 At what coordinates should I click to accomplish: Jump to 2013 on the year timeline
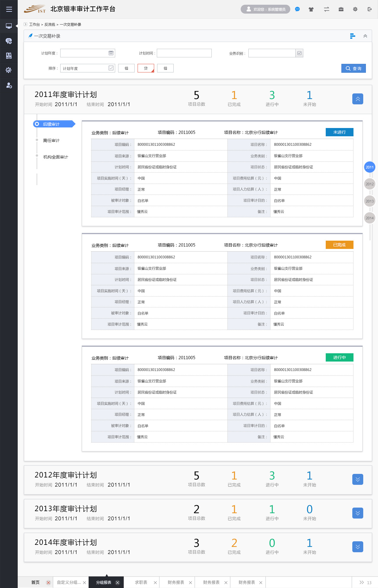click(x=369, y=201)
